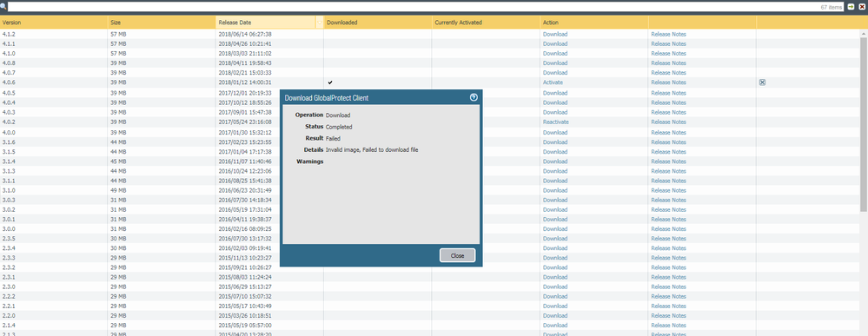
Task: Activate version 4.0.6
Action: (x=553, y=82)
